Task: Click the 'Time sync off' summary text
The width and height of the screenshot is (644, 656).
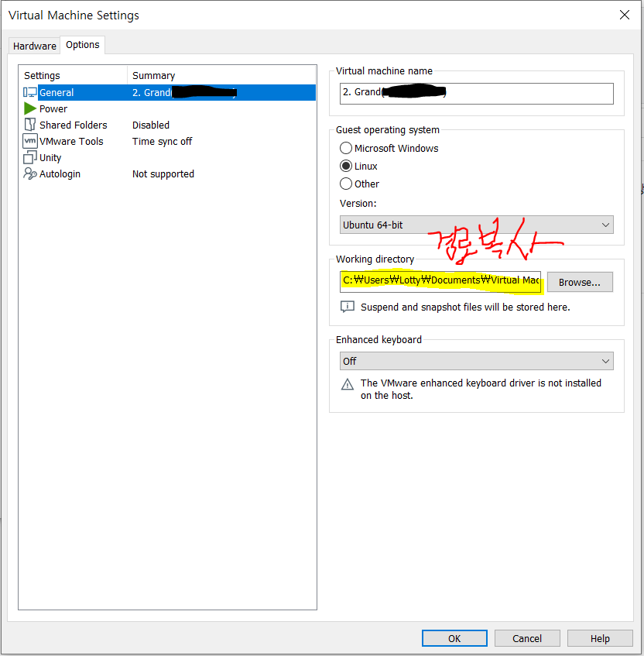Action: 162,142
